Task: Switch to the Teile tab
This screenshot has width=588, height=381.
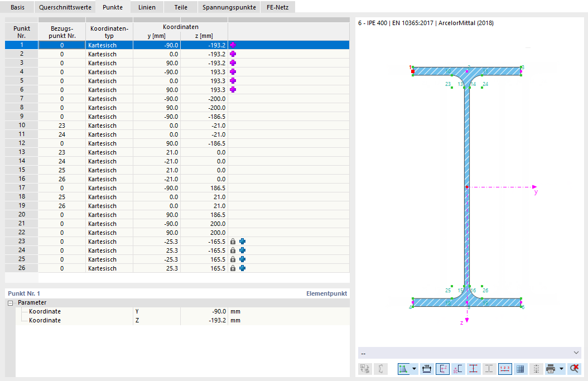Action: tap(181, 7)
